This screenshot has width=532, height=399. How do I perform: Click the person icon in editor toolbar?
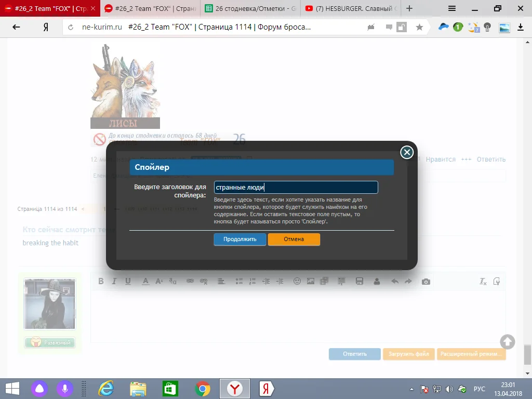click(377, 281)
